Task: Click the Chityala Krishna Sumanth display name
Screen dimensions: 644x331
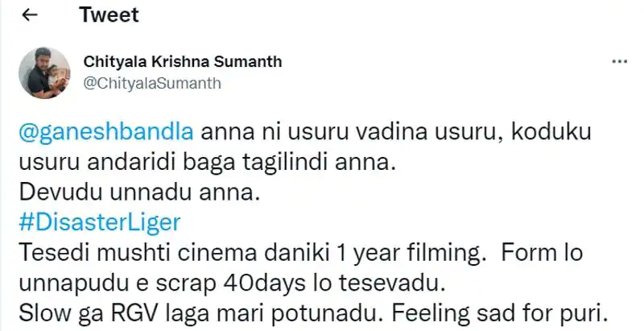Action: [x=183, y=61]
